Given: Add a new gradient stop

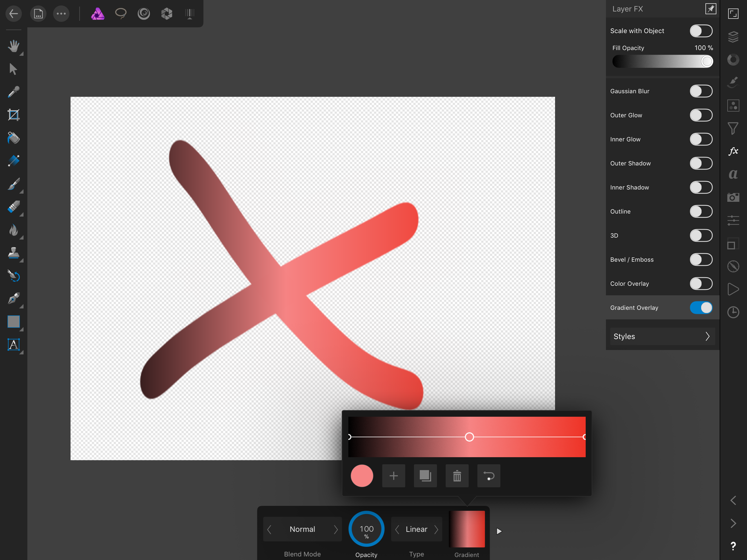Looking at the screenshot, I should coord(393,476).
